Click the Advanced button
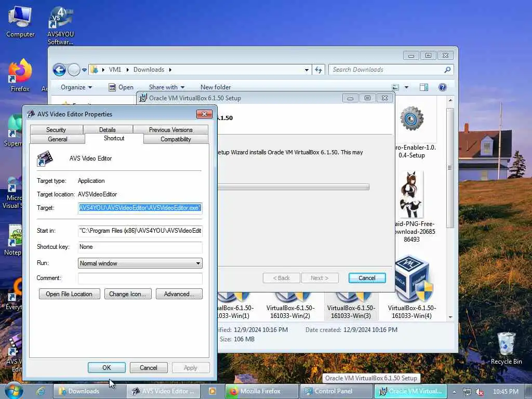This screenshot has width=532, height=399. click(x=179, y=294)
